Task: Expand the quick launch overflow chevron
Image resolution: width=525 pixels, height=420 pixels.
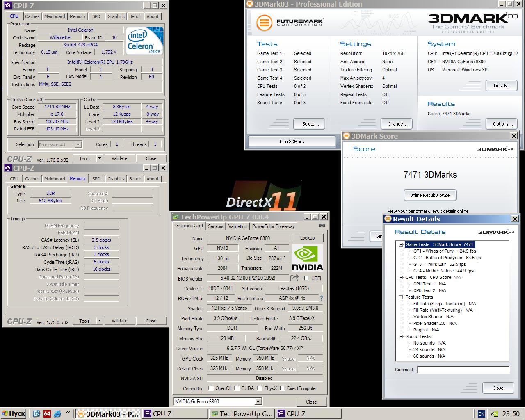Action: 68,412
